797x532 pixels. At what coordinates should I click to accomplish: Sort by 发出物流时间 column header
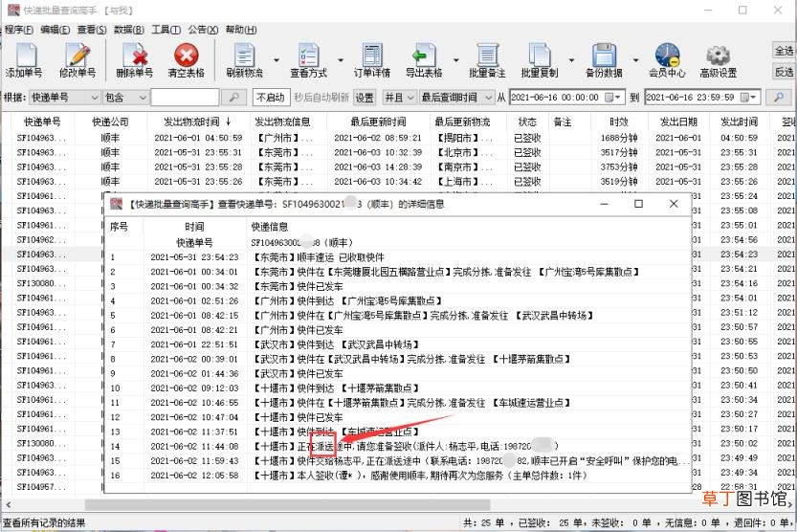click(x=197, y=122)
